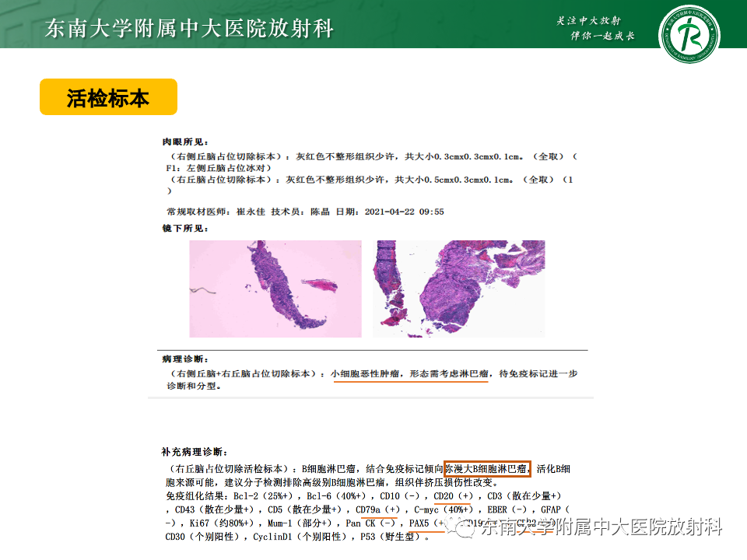747x560 pixels.
Task: Click the text 技术员：陈晶
Action: [x=300, y=212]
